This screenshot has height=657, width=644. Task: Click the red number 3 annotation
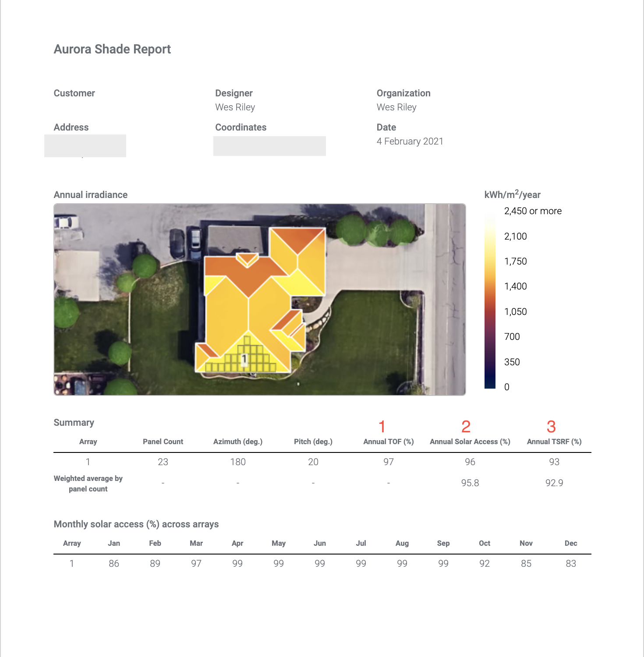click(x=551, y=427)
